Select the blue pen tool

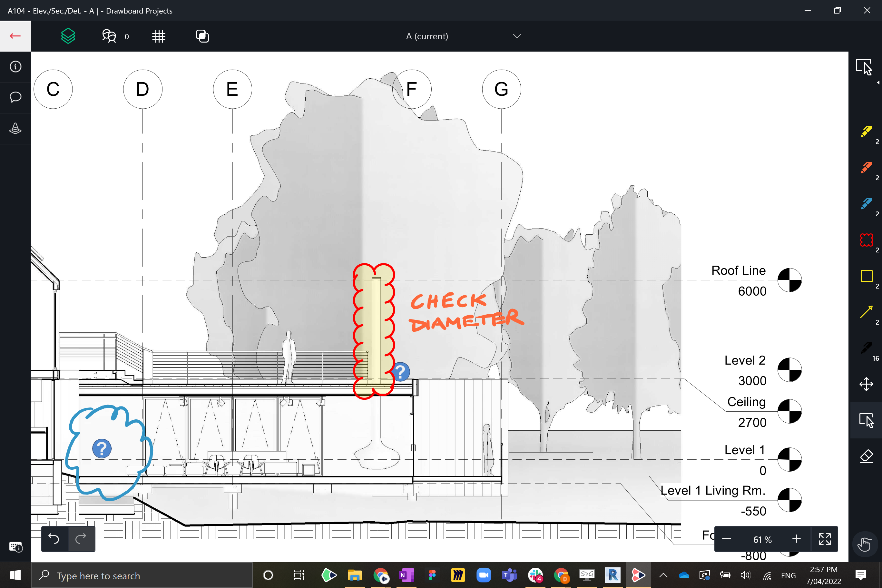tap(866, 204)
